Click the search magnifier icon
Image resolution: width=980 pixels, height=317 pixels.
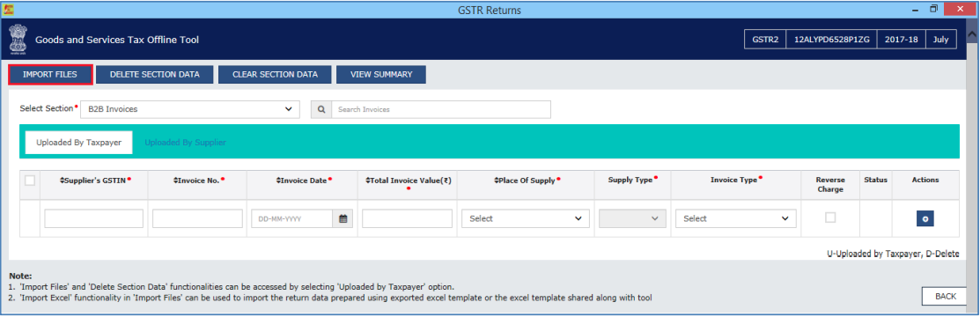pos(321,109)
